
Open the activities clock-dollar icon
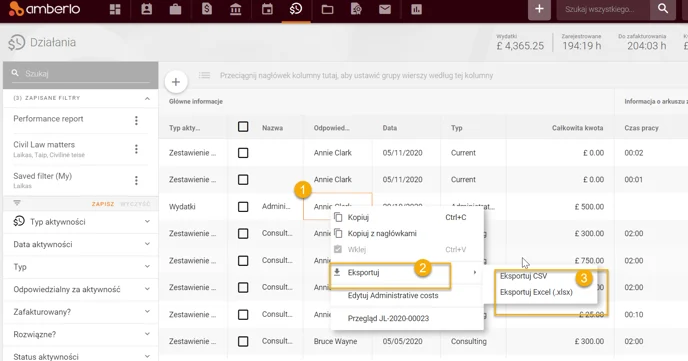click(x=296, y=9)
